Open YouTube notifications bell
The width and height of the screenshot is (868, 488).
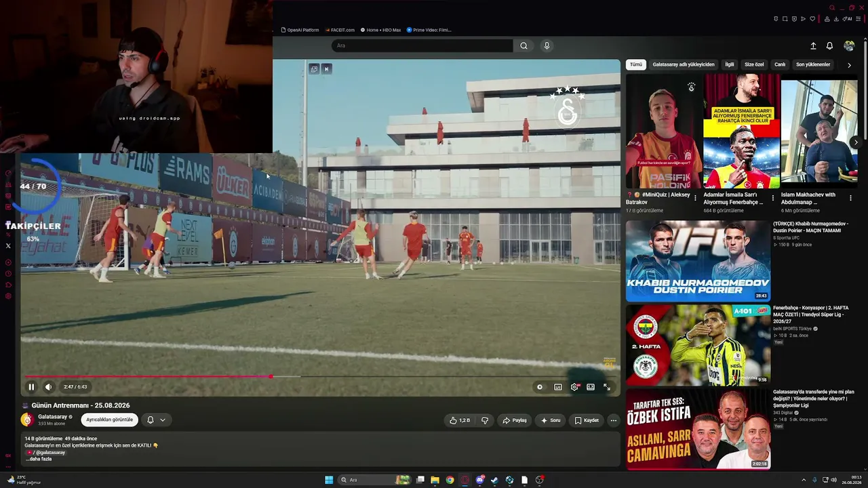pos(829,46)
